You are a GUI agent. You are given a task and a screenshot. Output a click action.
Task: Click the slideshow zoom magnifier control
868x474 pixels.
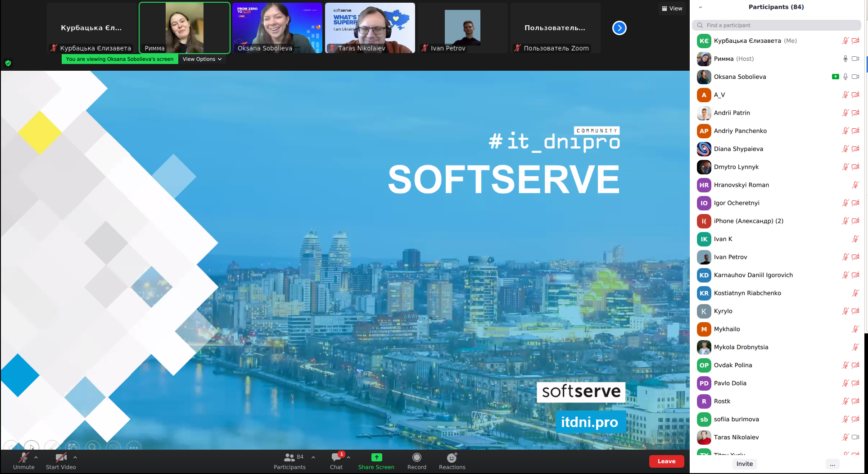pyautogui.click(x=92, y=447)
